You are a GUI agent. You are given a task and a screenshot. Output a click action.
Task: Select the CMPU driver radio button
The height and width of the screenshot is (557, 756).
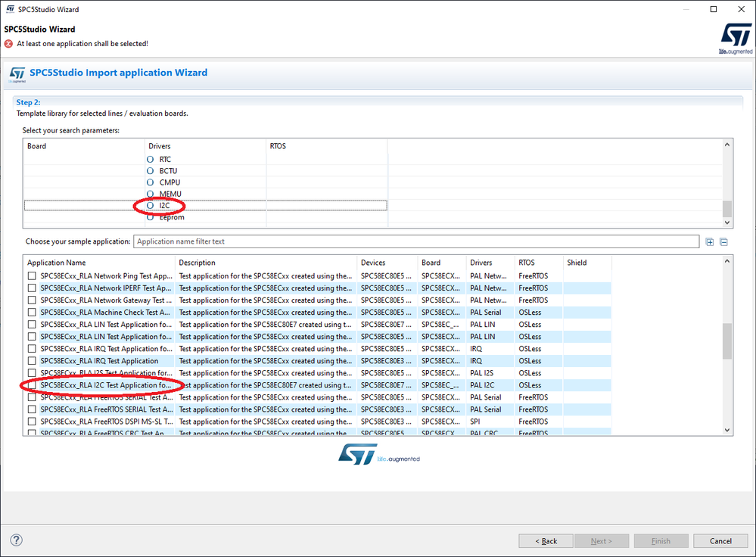click(x=151, y=182)
